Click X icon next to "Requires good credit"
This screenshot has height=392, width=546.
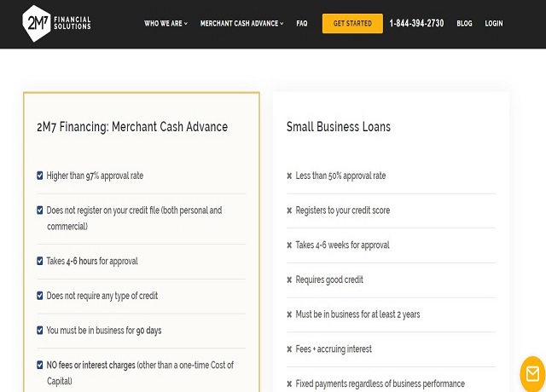(x=289, y=280)
